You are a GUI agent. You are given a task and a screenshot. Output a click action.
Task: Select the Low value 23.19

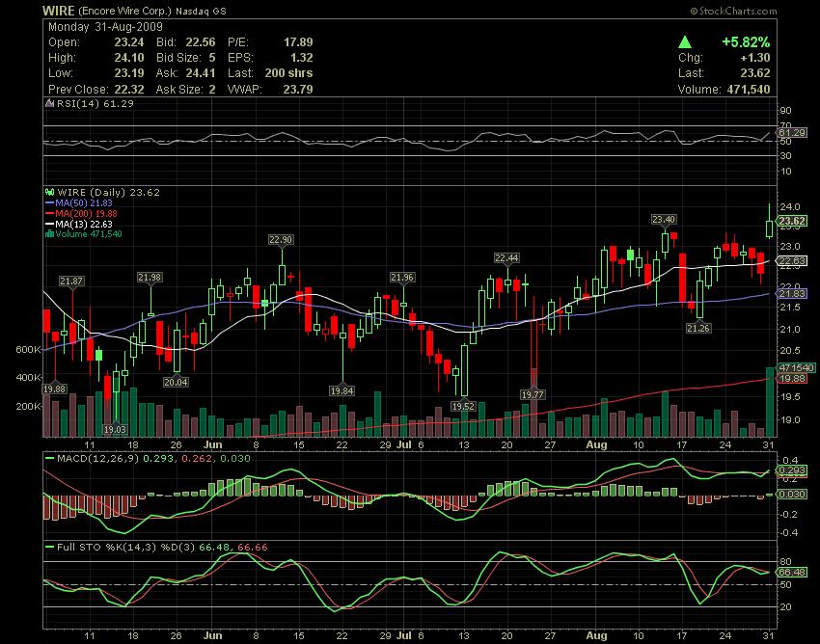129,73
